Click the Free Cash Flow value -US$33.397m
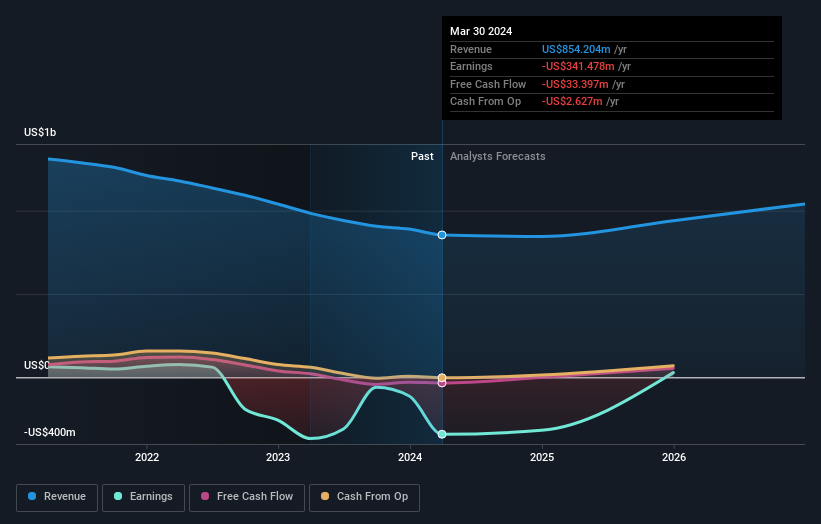 (575, 84)
